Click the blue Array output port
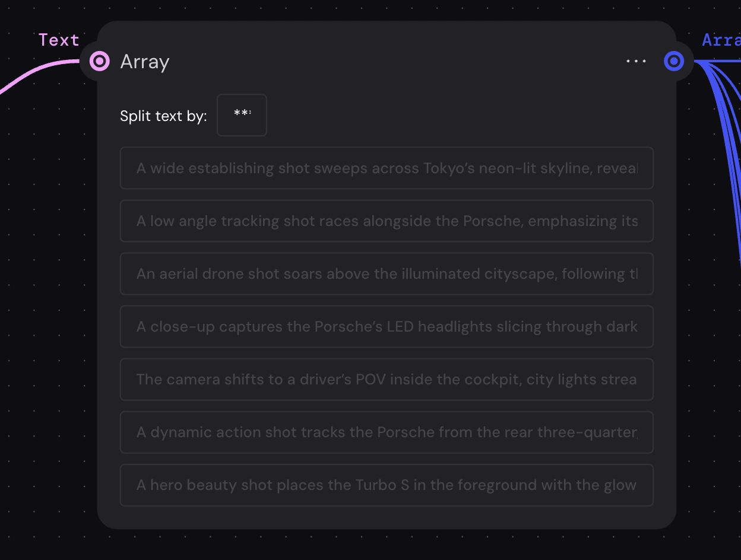The height and width of the screenshot is (560, 741). pos(674,61)
